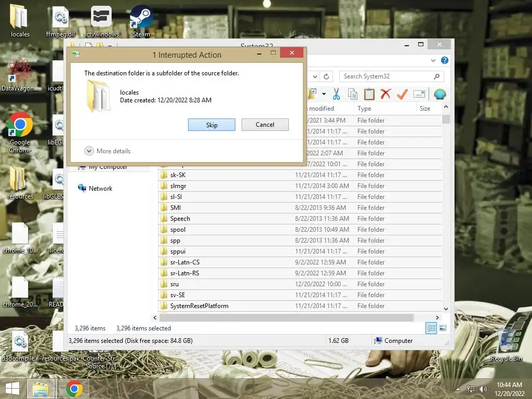Select the slmgr folder row
This screenshot has width=532, height=399.
300,186
